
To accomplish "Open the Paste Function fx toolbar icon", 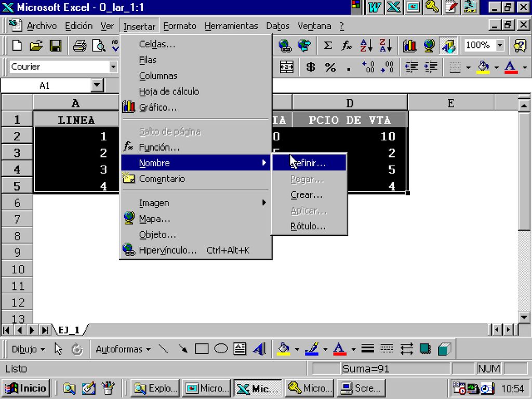I will 347,46.
